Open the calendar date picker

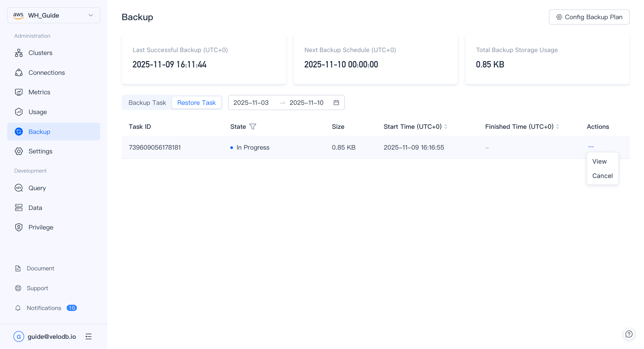[x=336, y=103]
